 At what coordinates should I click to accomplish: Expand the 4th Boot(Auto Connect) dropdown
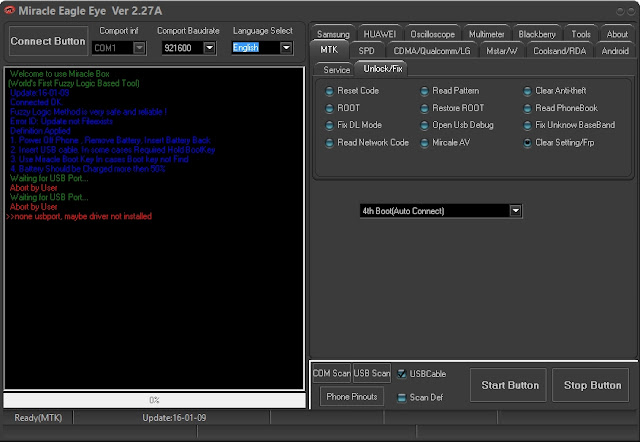(x=516, y=211)
